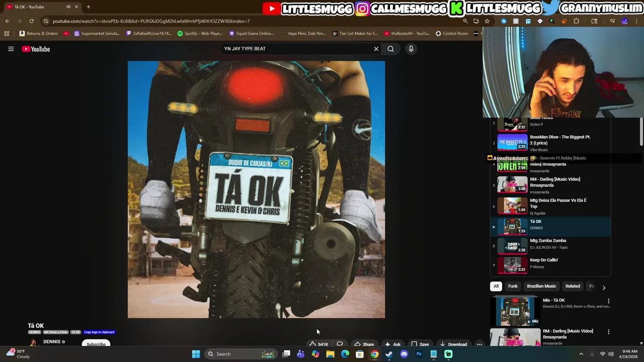This screenshot has height=362, width=644.
Task: Click the youtube.com URL in the address bar
Action: [151, 21]
